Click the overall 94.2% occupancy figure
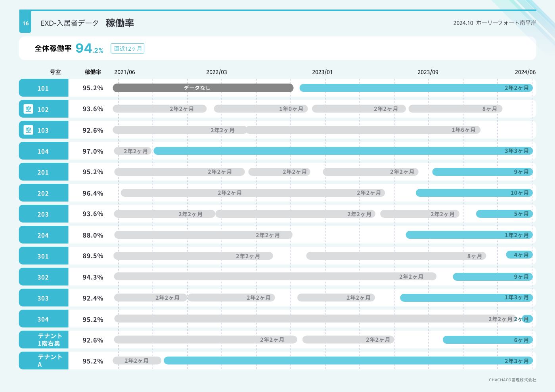Viewport: 555px width, 392px height. point(89,48)
